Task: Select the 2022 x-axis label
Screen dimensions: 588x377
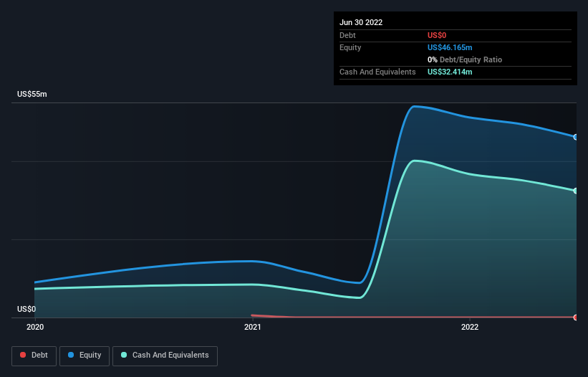Action: pyautogui.click(x=470, y=327)
